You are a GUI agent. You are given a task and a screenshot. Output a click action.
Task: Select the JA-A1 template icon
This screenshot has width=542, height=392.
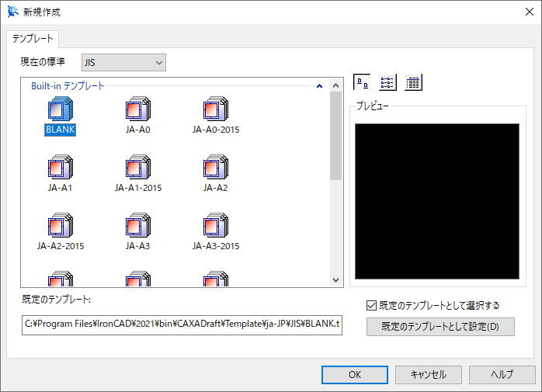pos(61,167)
